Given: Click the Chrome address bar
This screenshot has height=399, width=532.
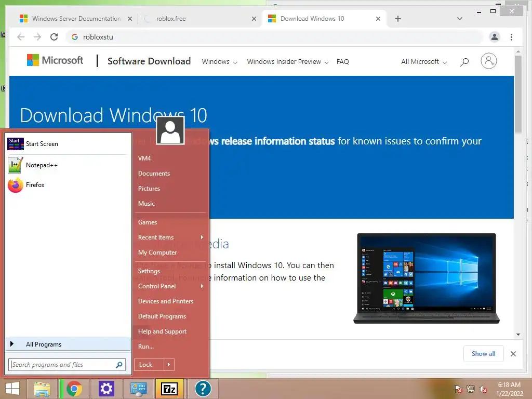Looking at the screenshot, I should click(275, 37).
